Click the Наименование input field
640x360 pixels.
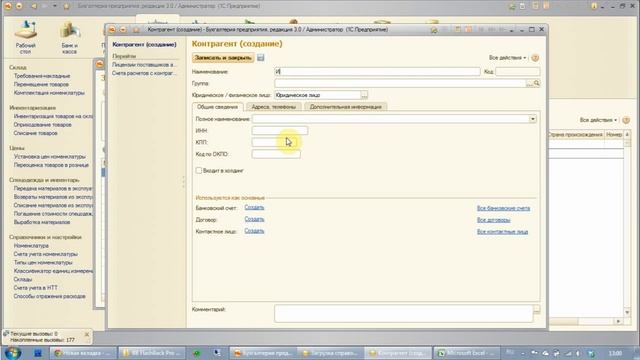point(377,71)
